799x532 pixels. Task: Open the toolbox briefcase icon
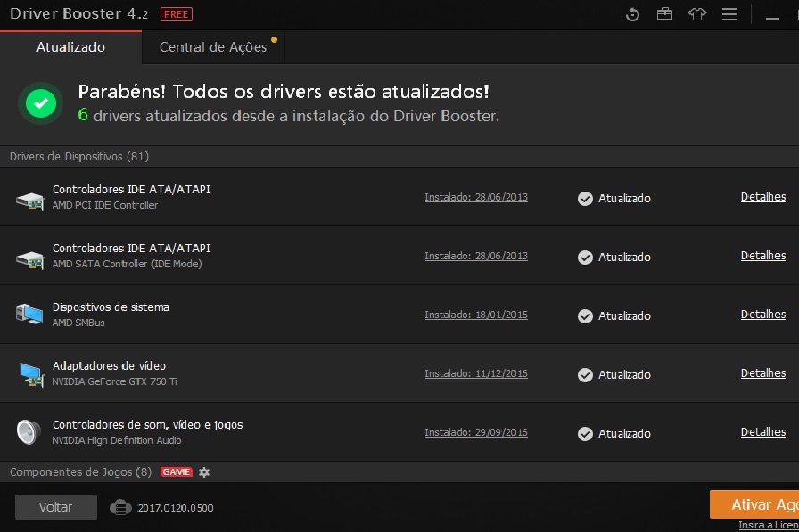click(664, 14)
